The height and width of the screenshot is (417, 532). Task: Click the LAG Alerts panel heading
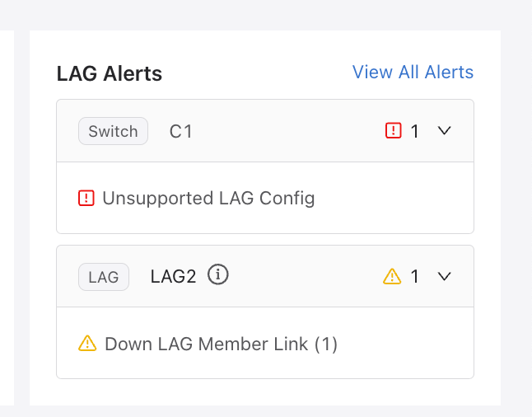click(x=110, y=73)
